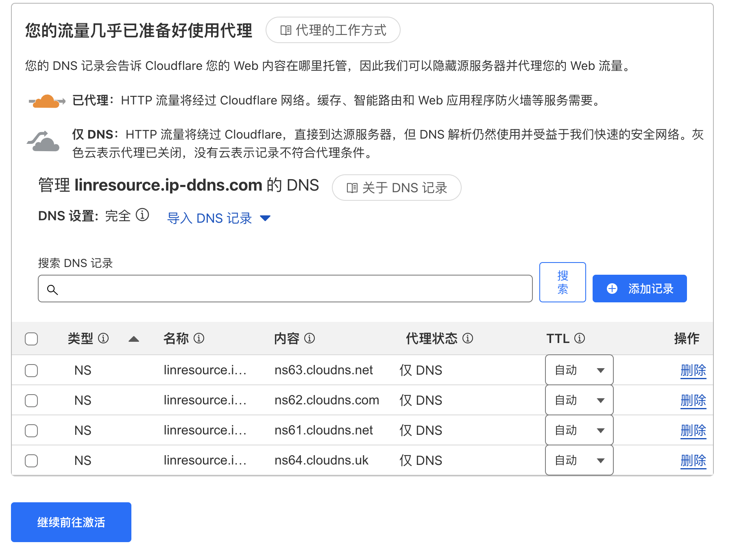Click the heading 您的流量几乎已准备好使用代理
This screenshot has width=737, height=560.
coord(139,30)
